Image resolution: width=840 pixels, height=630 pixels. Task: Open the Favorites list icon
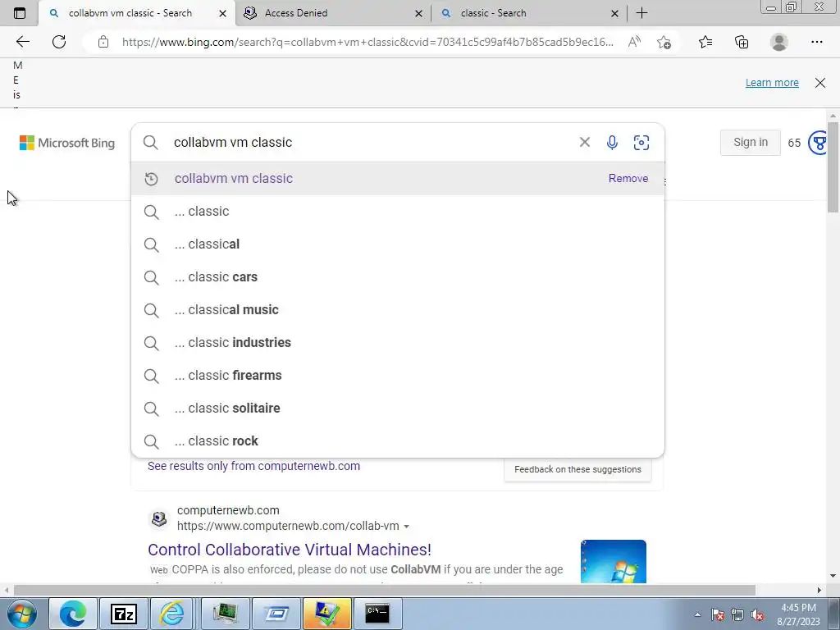(705, 42)
